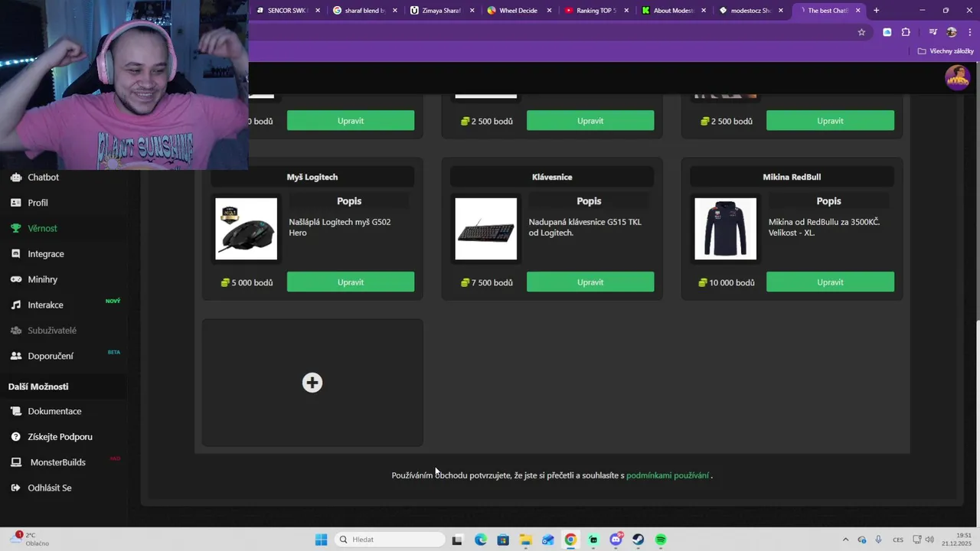Click the Hledat taskbar search box
Image resolution: width=980 pixels, height=551 pixels.
390,540
